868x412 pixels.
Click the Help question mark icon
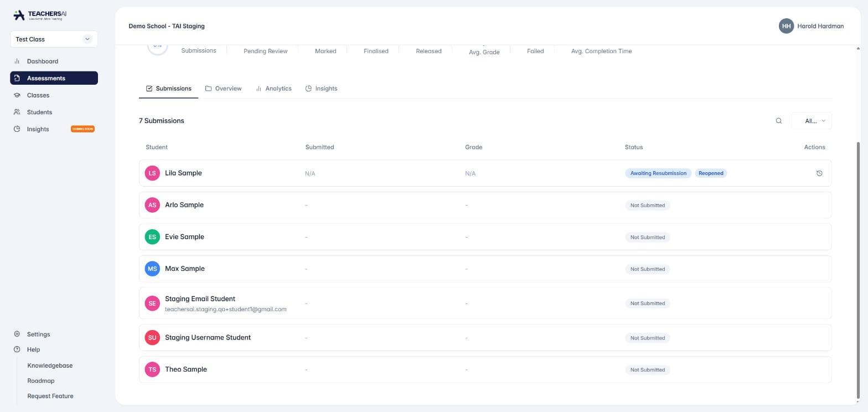[x=17, y=349]
